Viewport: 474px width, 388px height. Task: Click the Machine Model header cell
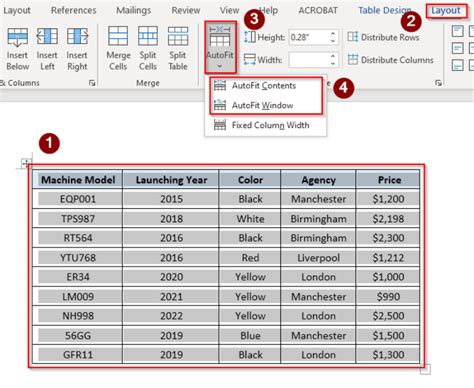(x=78, y=180)
